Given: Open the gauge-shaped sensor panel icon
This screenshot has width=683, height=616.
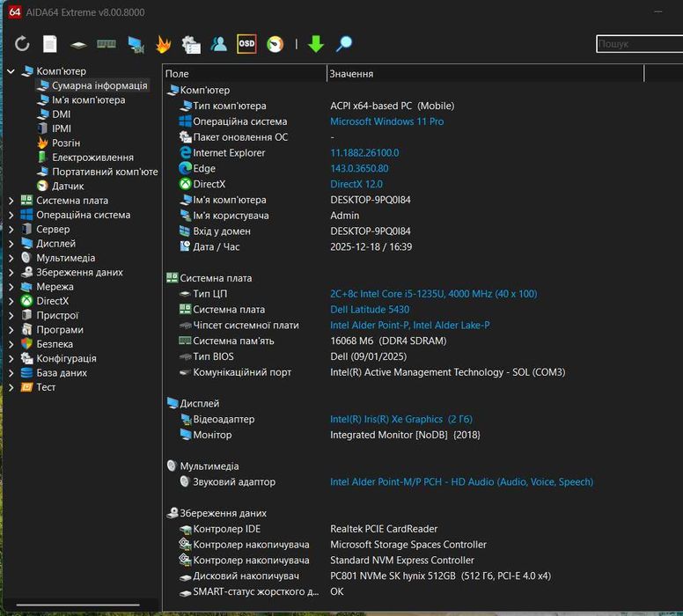Looking at the screenshot, I should tap(275, 43).
